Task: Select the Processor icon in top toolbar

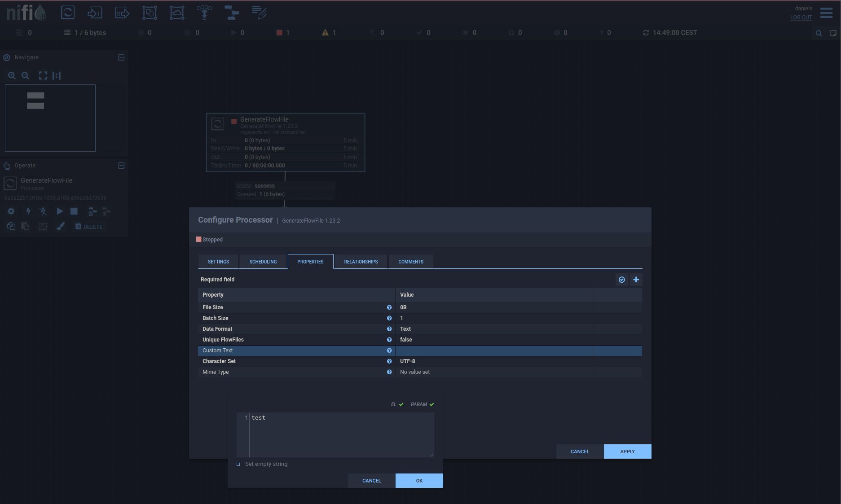Action: pos(67,12)
